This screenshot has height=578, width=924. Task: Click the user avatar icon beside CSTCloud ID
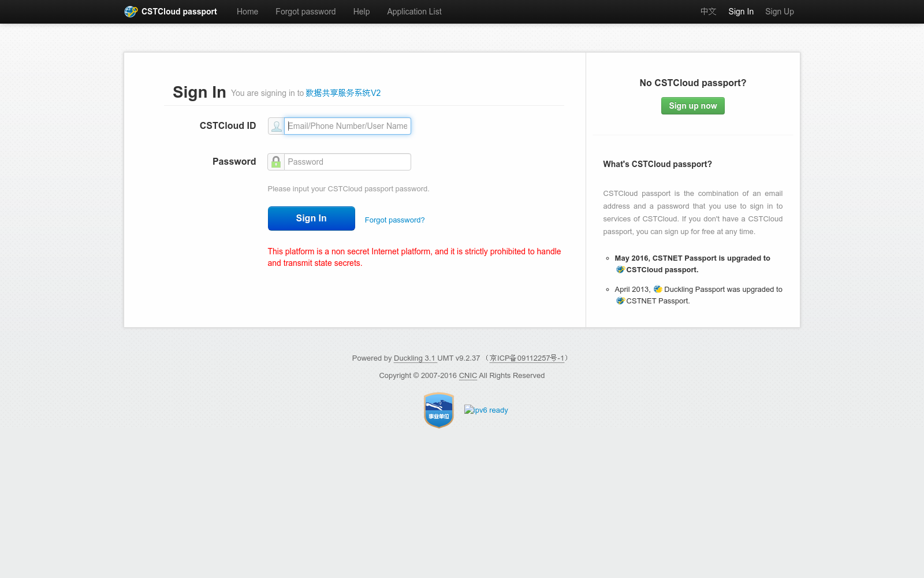(276, 126)
